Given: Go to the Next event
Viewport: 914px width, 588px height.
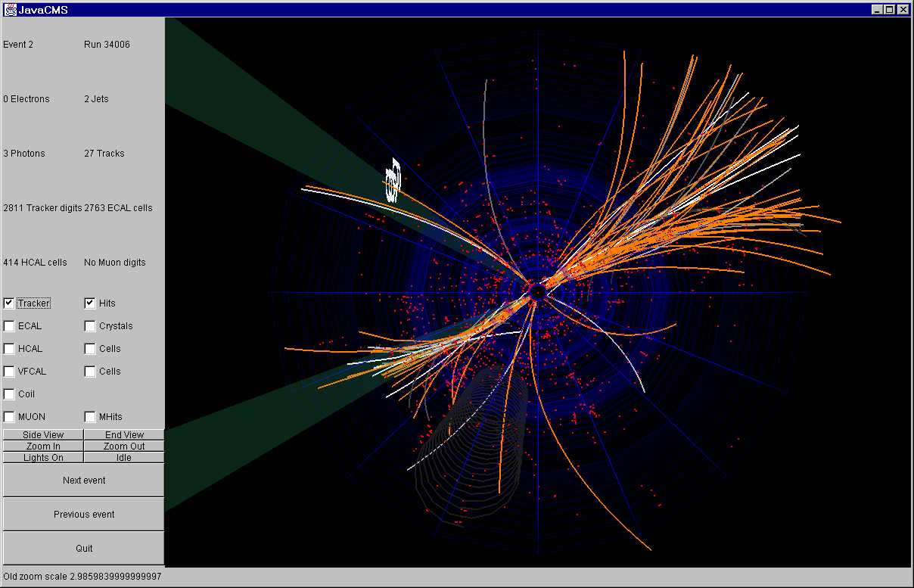Looking at the screenshot, I should click(83, 481).
